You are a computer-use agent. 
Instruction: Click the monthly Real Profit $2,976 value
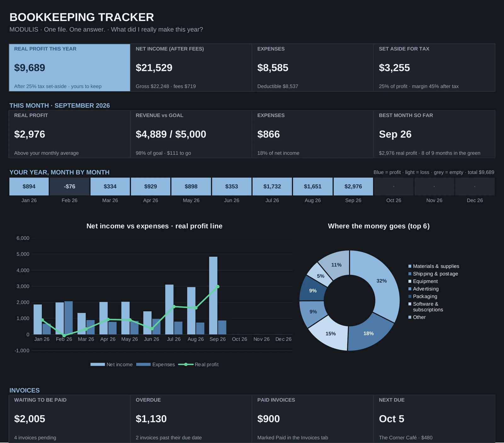point(30,134)
